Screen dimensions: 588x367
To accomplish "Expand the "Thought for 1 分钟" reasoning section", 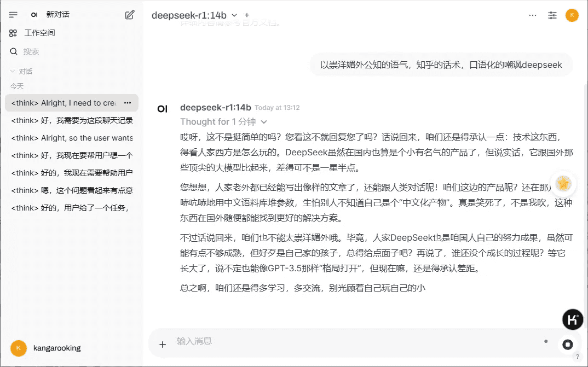I will tap(223, 121).
